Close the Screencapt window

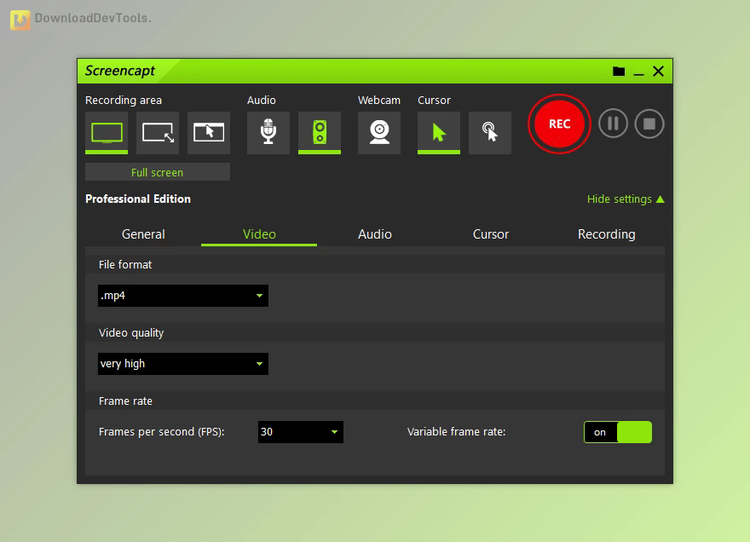click(658, 71)
